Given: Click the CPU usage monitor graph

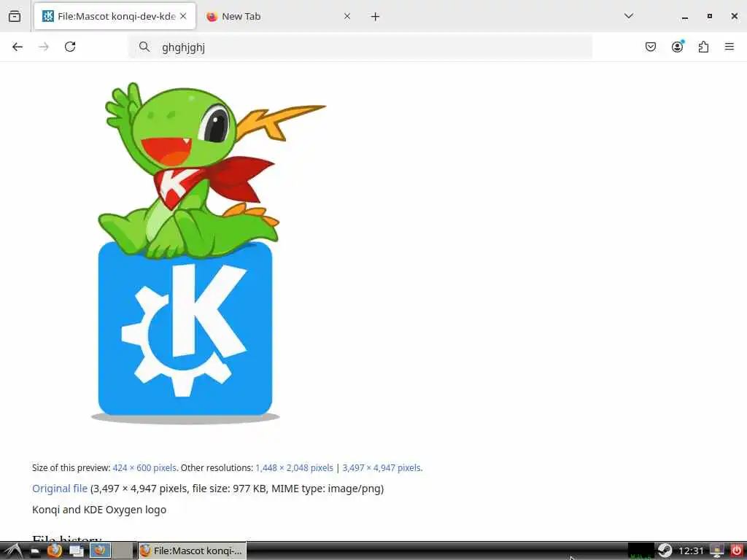Looking at the screenshot, I should click(x=641, y=551).
